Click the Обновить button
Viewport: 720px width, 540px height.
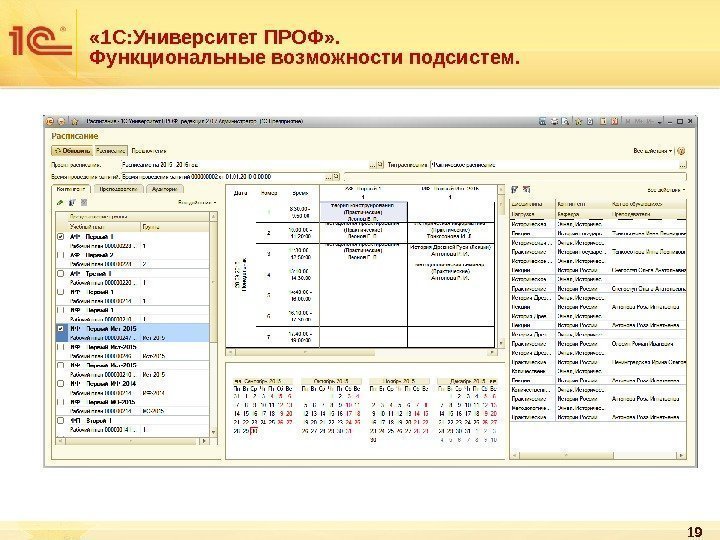point(73,151)
